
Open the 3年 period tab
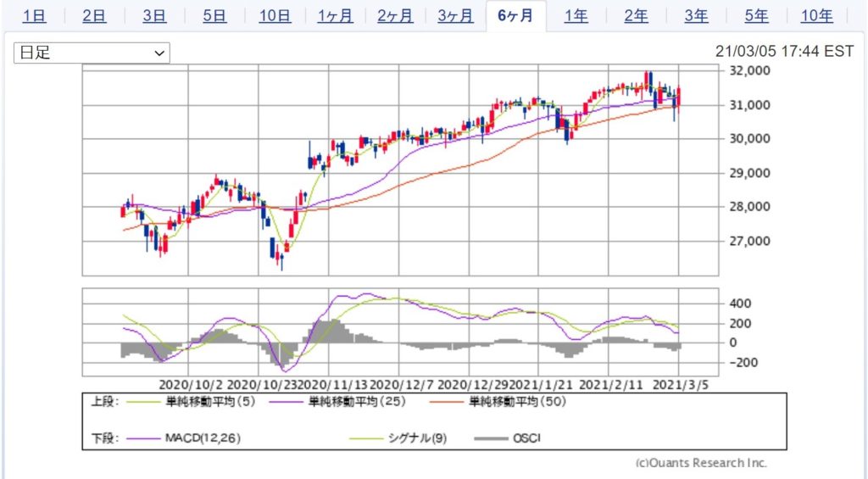click(x=696, y=15)
